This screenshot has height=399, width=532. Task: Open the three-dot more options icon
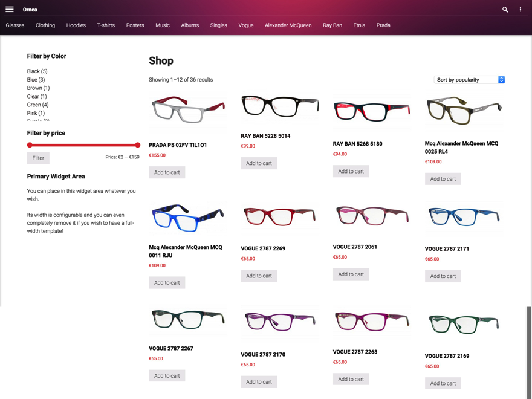tap(521, 10)
